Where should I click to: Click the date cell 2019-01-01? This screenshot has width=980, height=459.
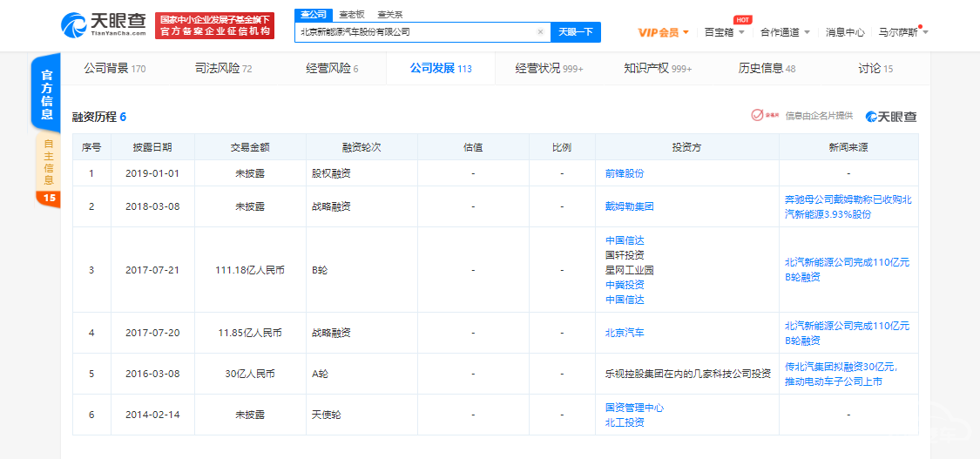click(x=153, y=173)
